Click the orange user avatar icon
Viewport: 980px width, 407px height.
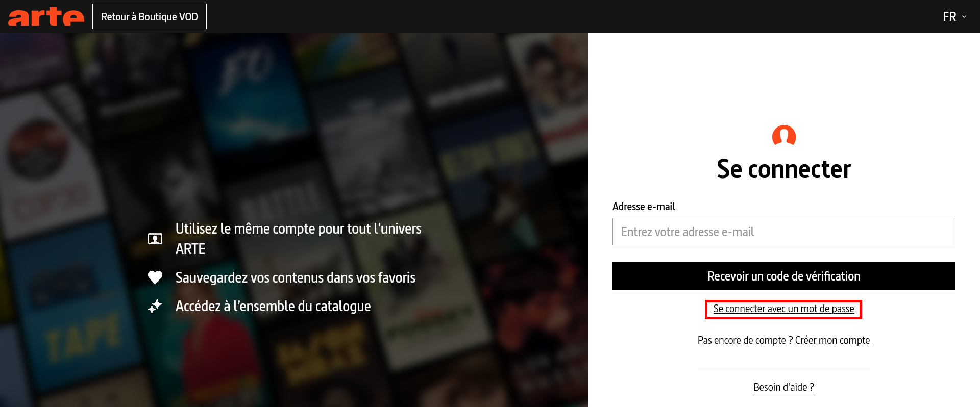pyautogui.click(x=784, y=135)
